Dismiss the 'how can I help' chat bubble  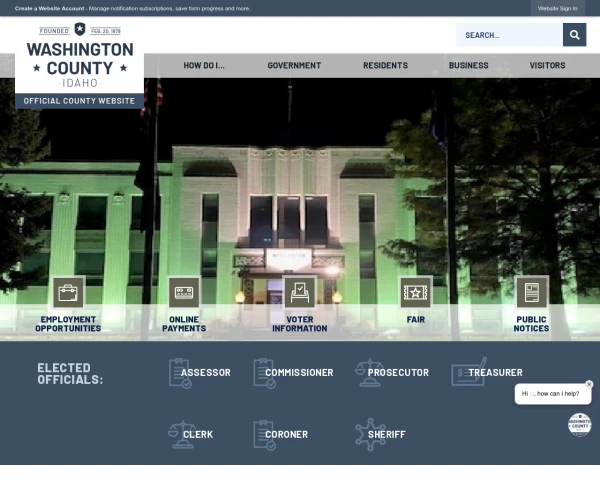(x=589, y=384)
